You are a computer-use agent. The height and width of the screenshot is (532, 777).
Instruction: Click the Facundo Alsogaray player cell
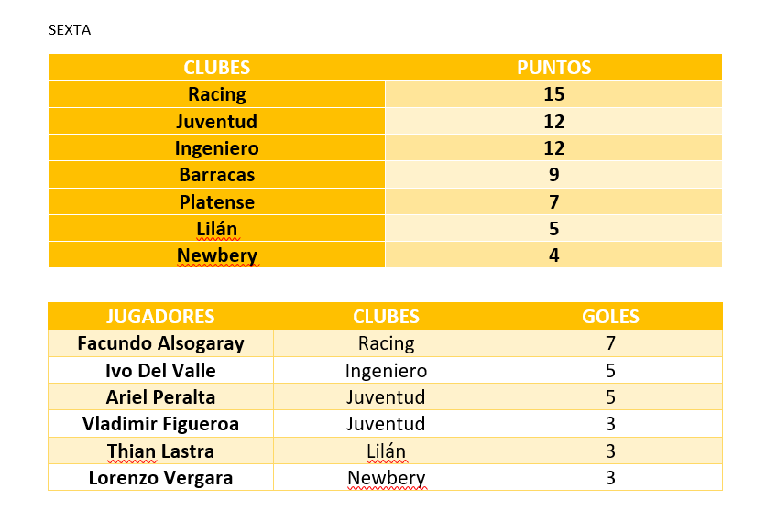click(x=160, y=343)
